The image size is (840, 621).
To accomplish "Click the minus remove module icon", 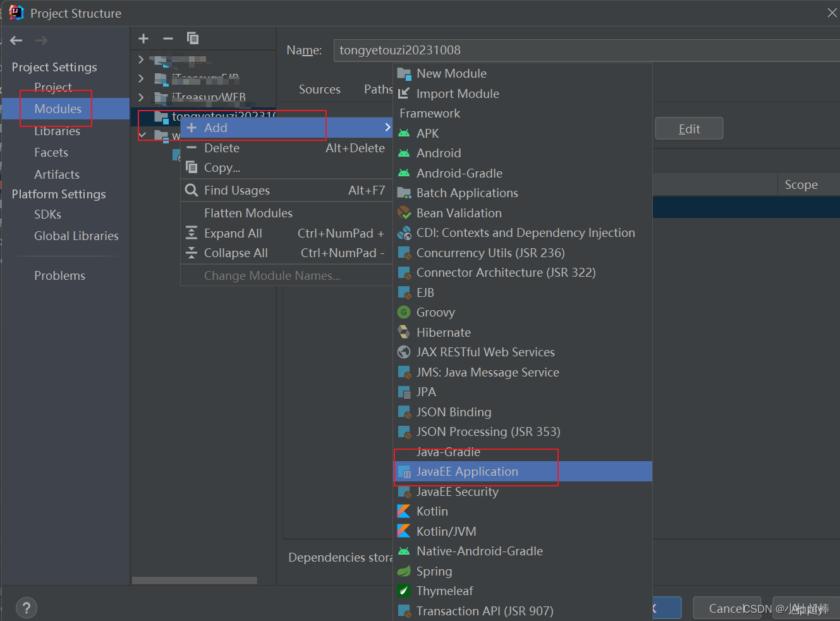I will tap(168, 39).
